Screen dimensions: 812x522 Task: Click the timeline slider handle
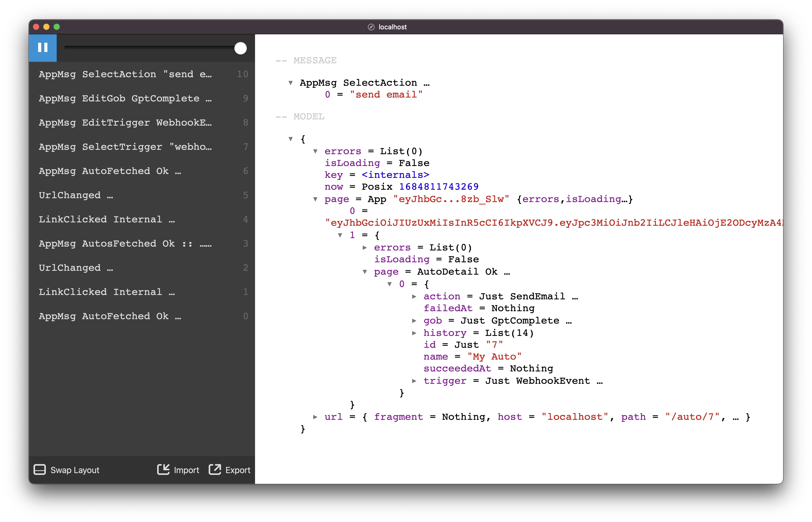click(240, 48)
